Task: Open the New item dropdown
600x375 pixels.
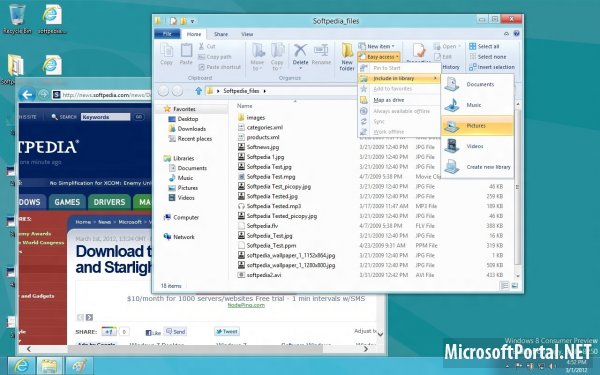Action: click(377, 46)
